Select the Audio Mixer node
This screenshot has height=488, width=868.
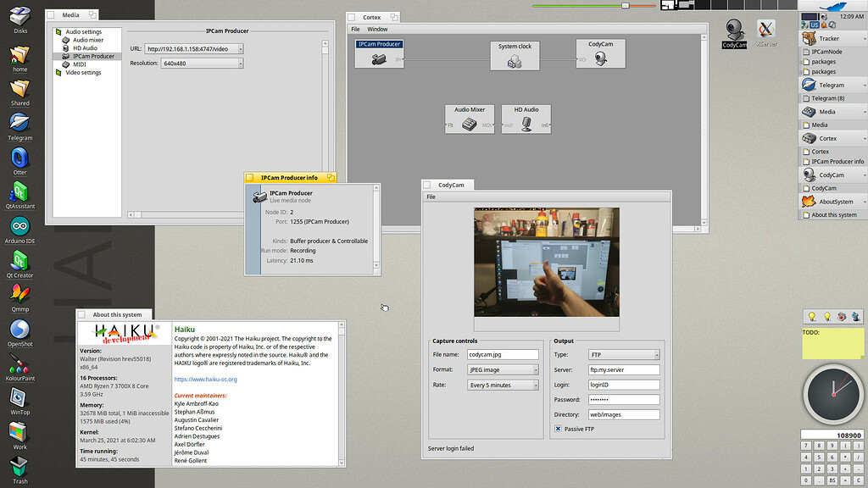coord(469,119)
